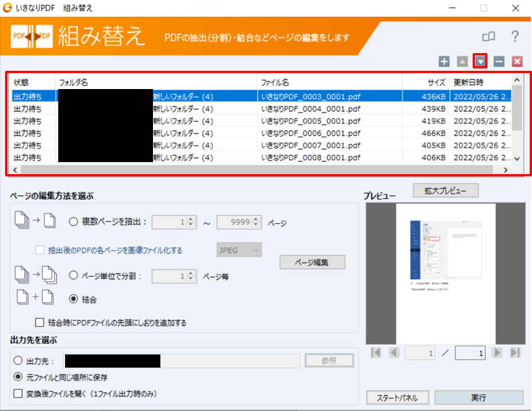Click the extraction start page number field
The image size is (532, 411).
(170, 222)
